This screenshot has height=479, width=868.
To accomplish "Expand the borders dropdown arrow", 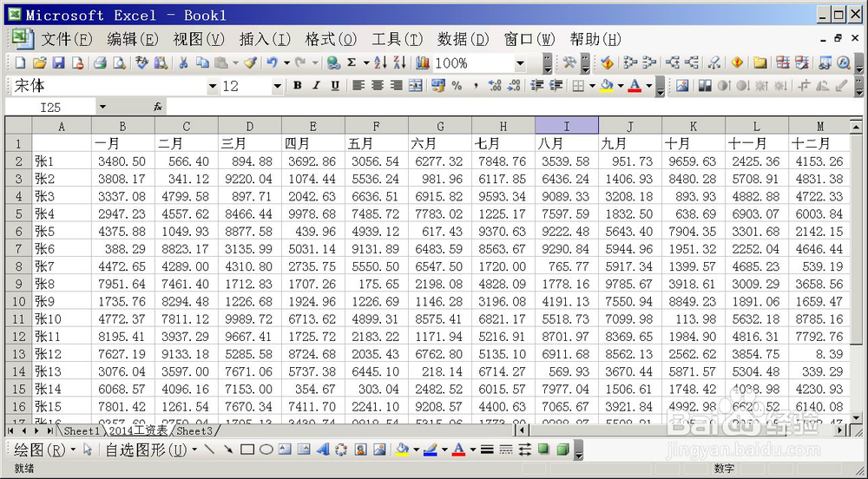I will (592, 85).
